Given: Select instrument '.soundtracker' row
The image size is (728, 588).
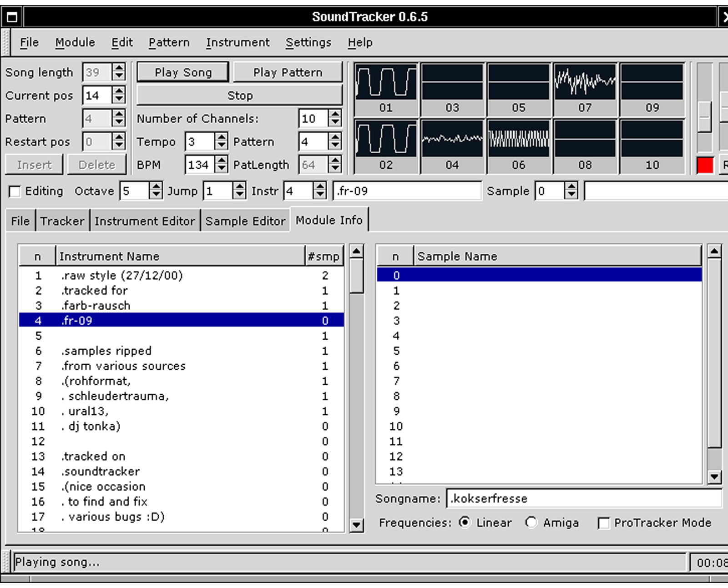Looking at the screenshot, I should [x=181, y=472].
